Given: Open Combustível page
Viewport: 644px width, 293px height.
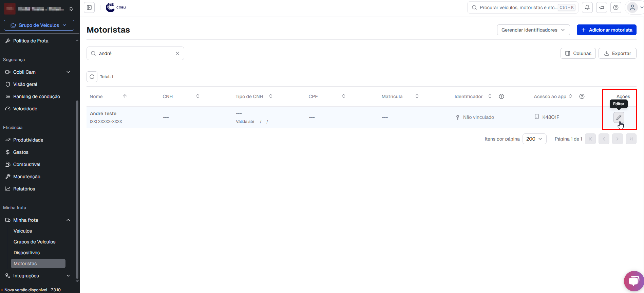Looking at the screenshot, I should [26, 164].
